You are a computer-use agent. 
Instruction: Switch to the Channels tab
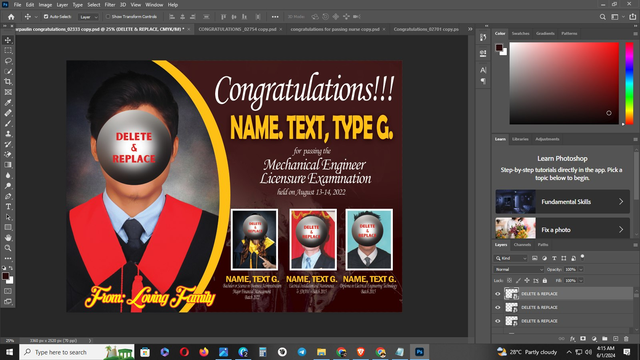tap(522, 245)
